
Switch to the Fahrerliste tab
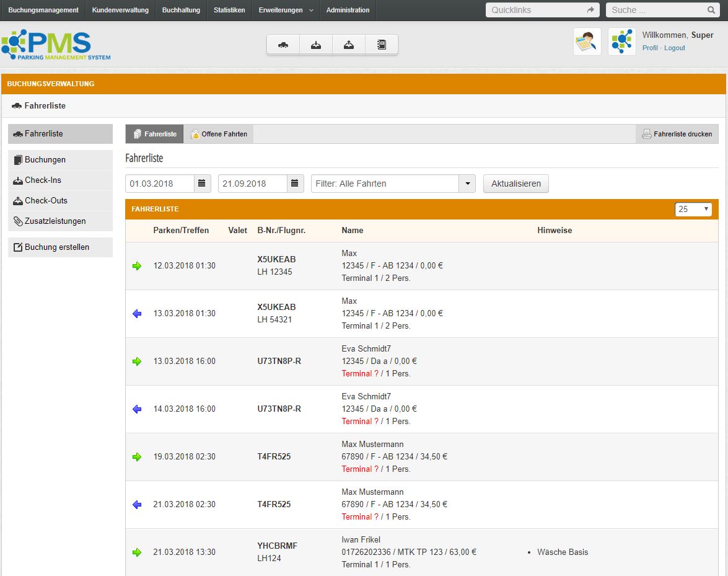[155, 134]
